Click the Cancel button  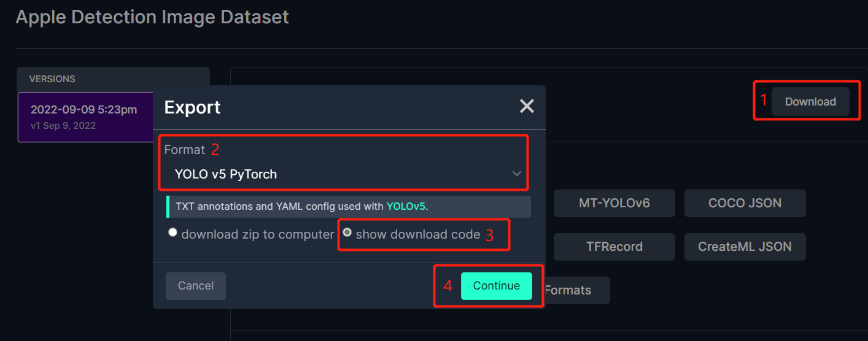point(196,286)
